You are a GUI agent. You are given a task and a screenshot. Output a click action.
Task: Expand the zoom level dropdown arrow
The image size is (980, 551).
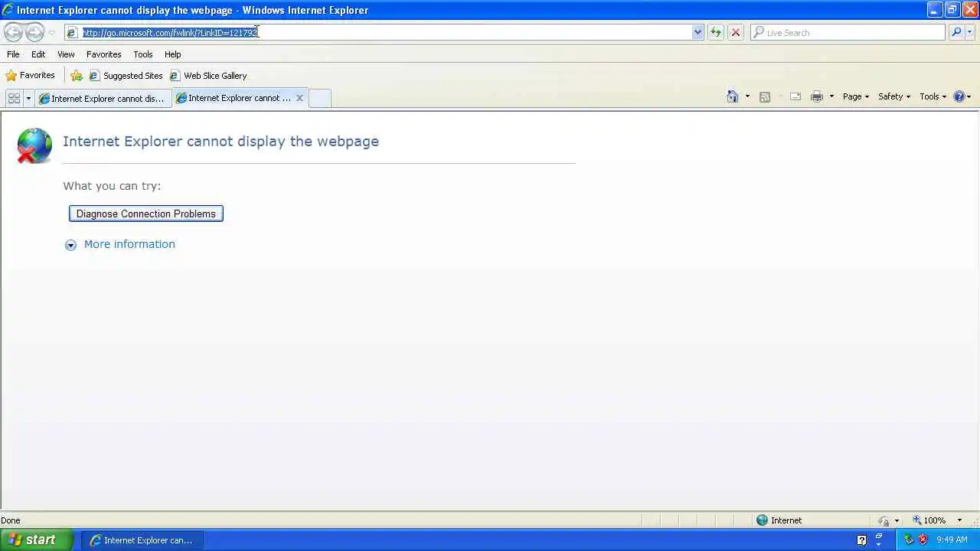(959, 520)
